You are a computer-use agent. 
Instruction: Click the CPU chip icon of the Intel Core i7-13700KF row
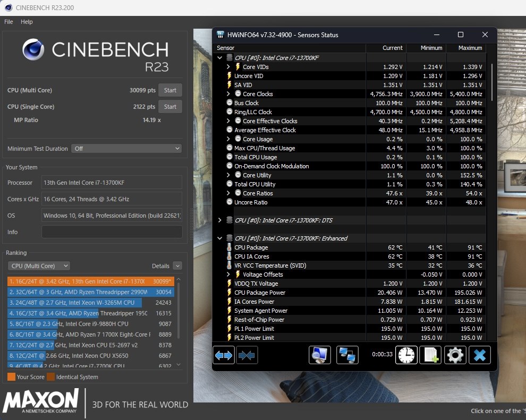click(x=230, y=58)
